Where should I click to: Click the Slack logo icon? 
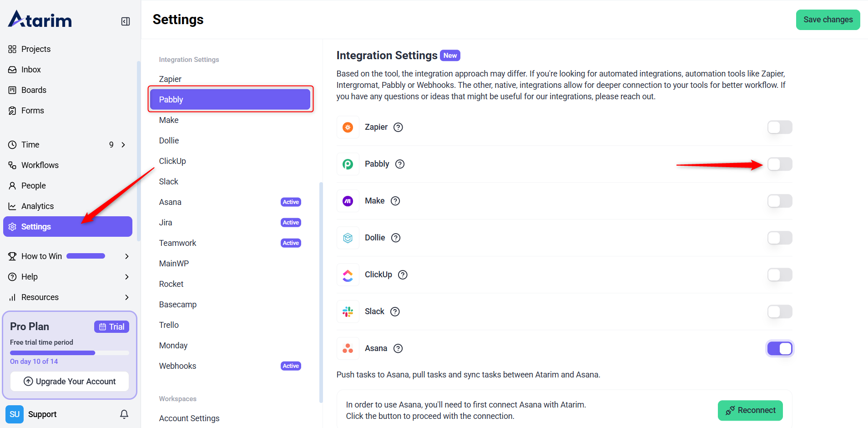point(348,311)
